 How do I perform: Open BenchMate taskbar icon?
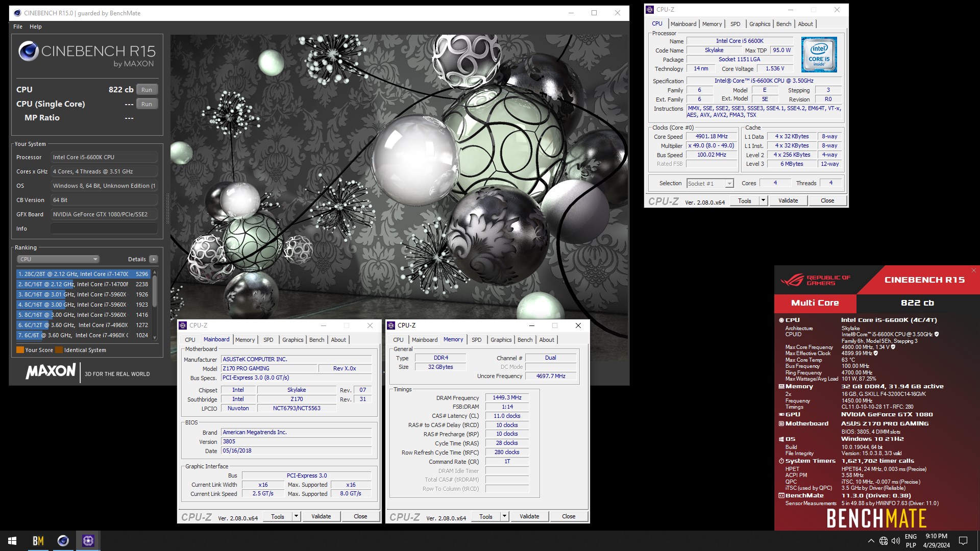pos(38,541)
